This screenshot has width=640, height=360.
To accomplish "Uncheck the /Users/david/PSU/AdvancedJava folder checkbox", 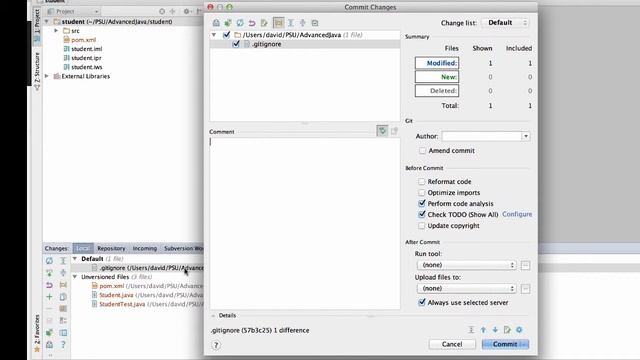I will pos(227,35).
